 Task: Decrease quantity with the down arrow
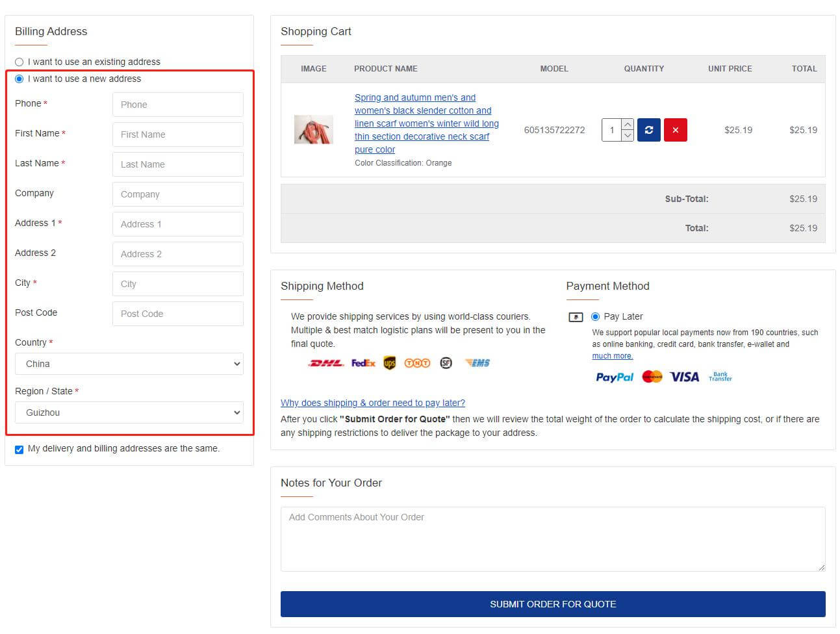(x=628, y=136)
